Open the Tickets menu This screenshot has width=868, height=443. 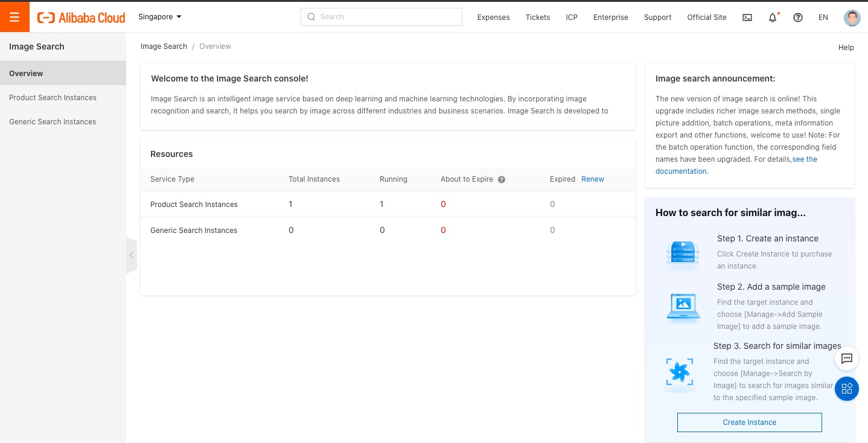(x=538, y=18)
